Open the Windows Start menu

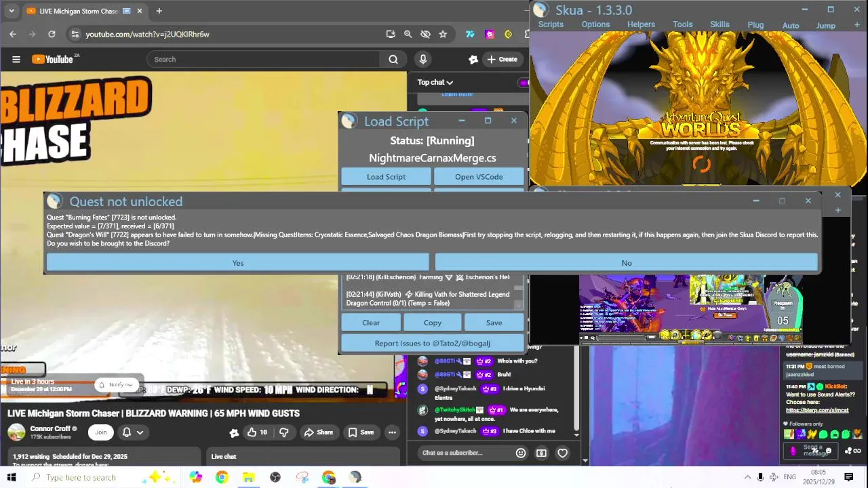11,477
